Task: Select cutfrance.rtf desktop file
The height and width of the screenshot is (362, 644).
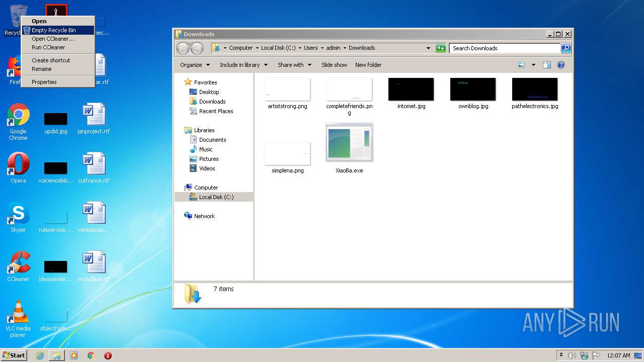Action: point(94,168)
